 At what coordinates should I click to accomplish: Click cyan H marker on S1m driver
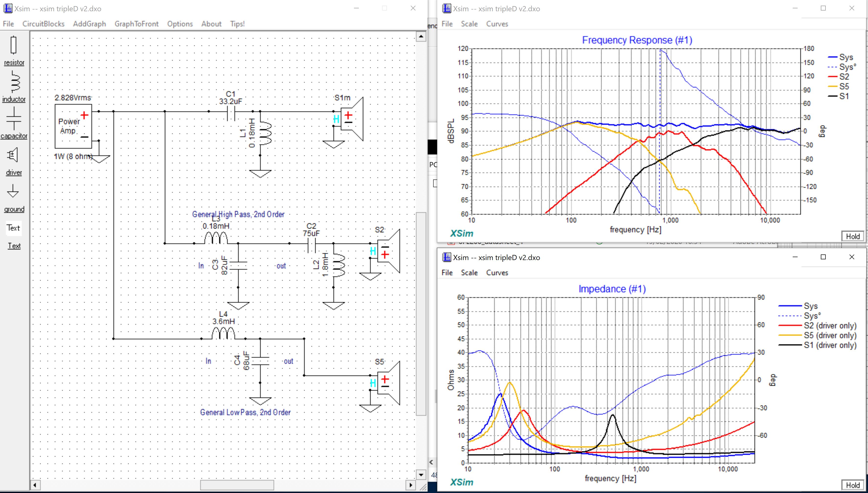[336, 119]
